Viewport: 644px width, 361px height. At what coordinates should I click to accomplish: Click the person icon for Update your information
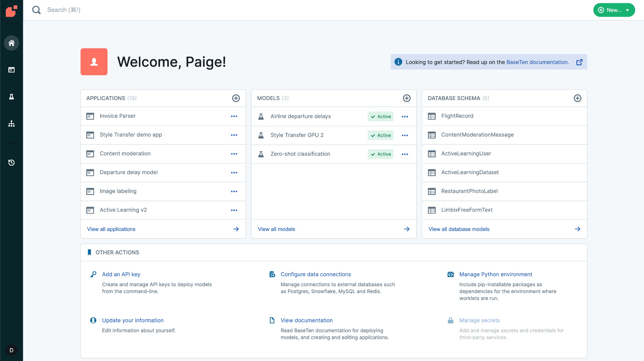93,320
